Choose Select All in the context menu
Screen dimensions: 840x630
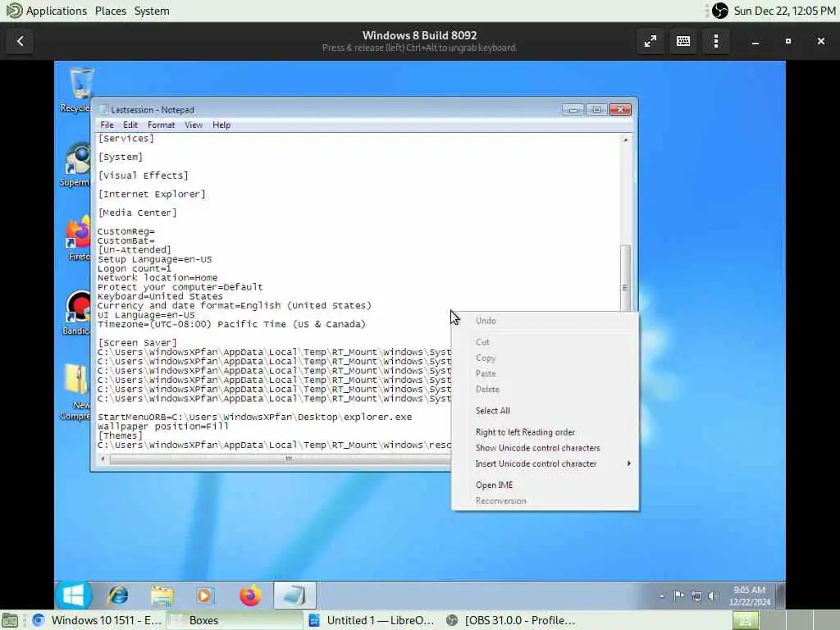pos(546,410)
